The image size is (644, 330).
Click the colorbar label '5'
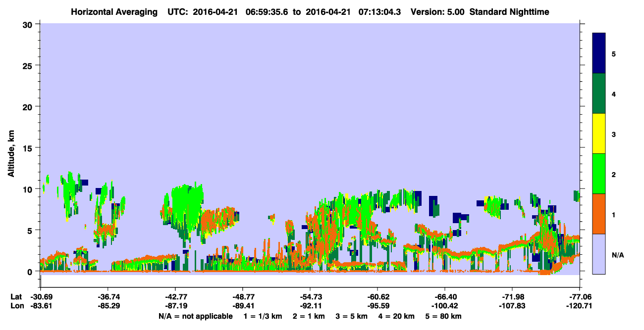614,53
